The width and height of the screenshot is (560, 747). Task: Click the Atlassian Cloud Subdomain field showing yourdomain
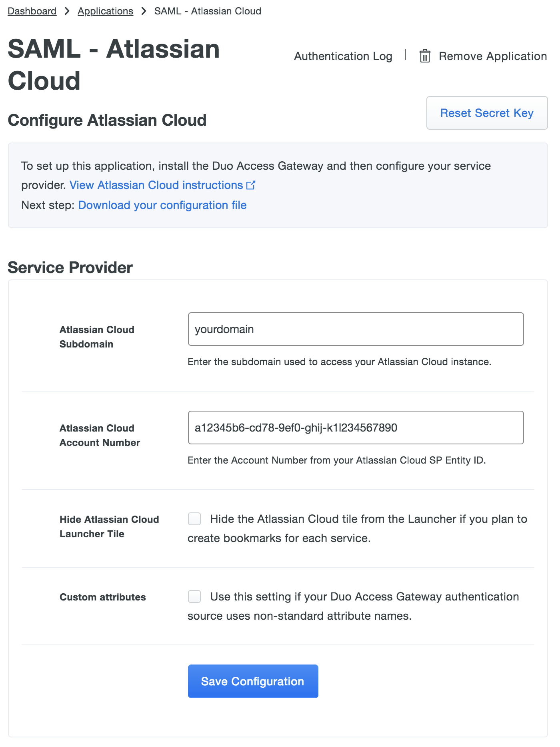point(355,329)
